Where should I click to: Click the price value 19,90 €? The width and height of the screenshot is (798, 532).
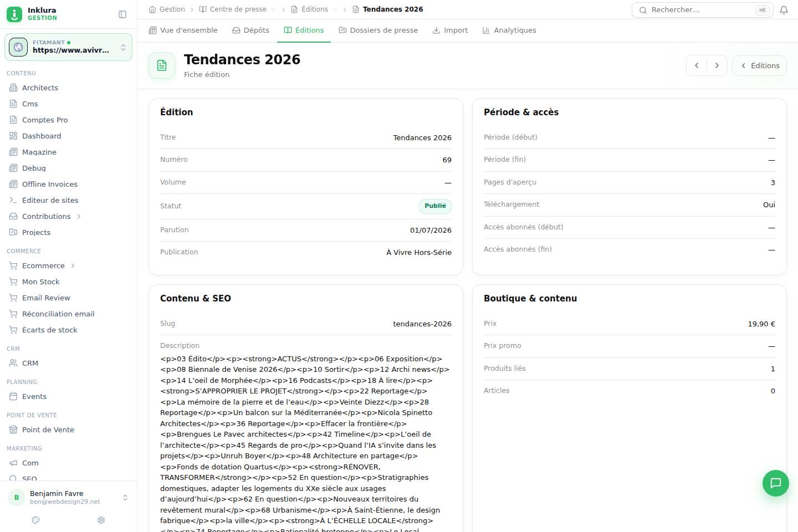tap(761, 324)
